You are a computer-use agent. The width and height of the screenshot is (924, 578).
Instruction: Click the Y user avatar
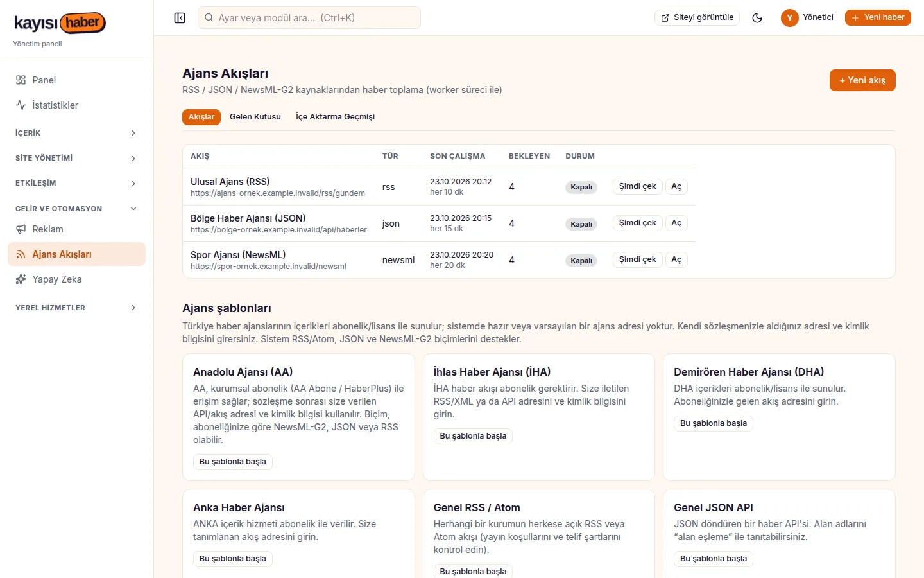(x=789, y=18)
